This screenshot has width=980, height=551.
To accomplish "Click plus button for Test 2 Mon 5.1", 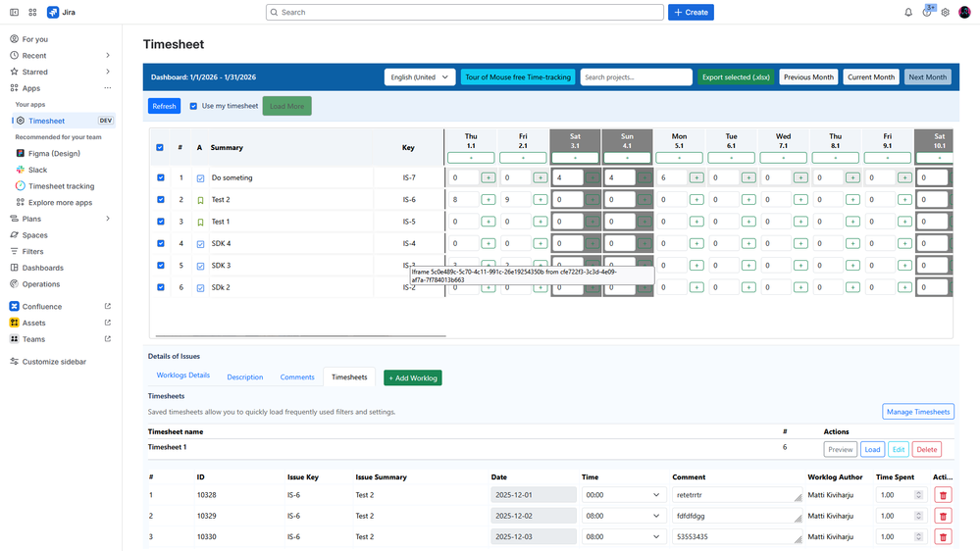I will tap(696, 199).
